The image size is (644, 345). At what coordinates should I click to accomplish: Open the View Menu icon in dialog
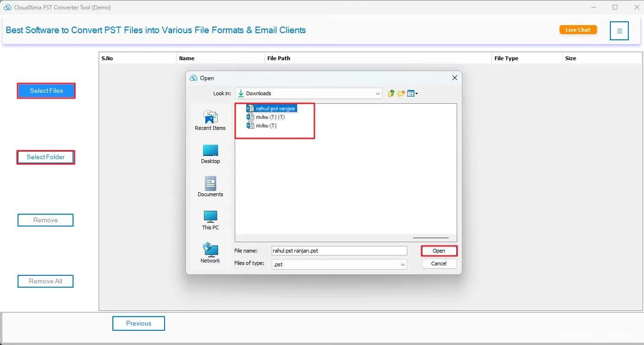[412, 93]
